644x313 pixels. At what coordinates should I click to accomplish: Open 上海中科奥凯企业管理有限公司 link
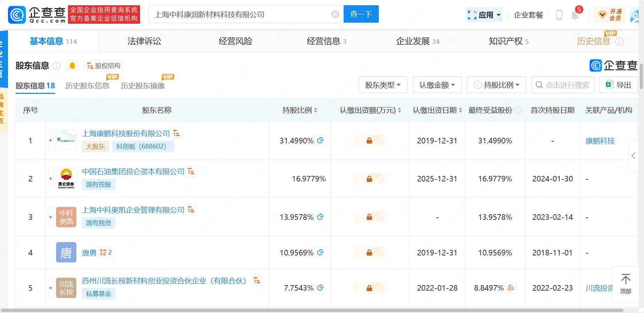click(x=133, y=210)
